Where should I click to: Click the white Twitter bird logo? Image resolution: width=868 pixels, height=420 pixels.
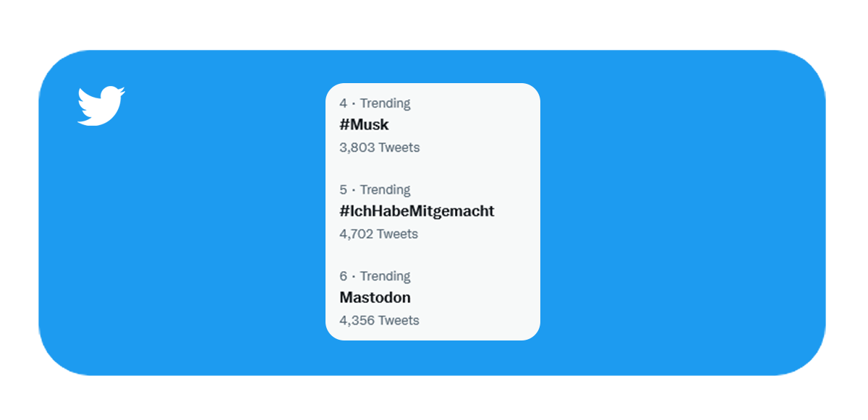click(x=101, y=106)
